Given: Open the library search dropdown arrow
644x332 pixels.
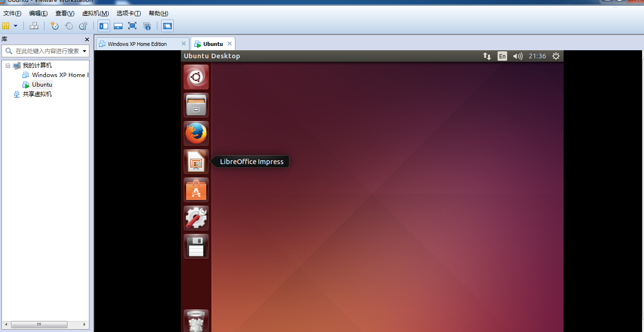Looking at the screenshot, I should (x=85, y=51).
